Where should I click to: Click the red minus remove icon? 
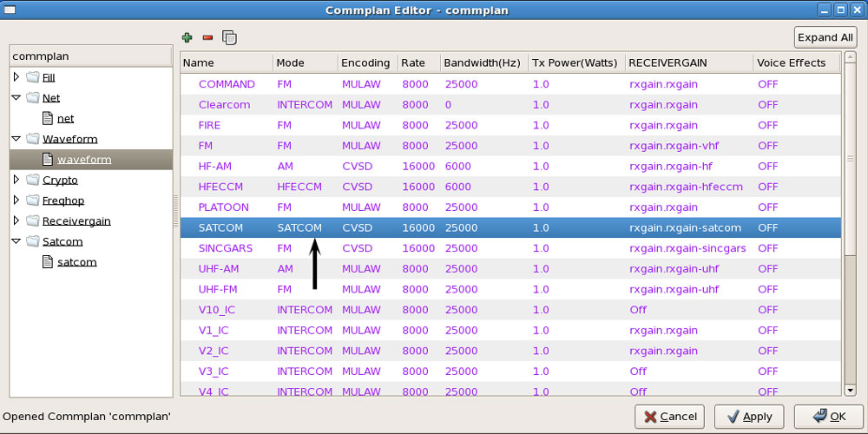(207, 37)
